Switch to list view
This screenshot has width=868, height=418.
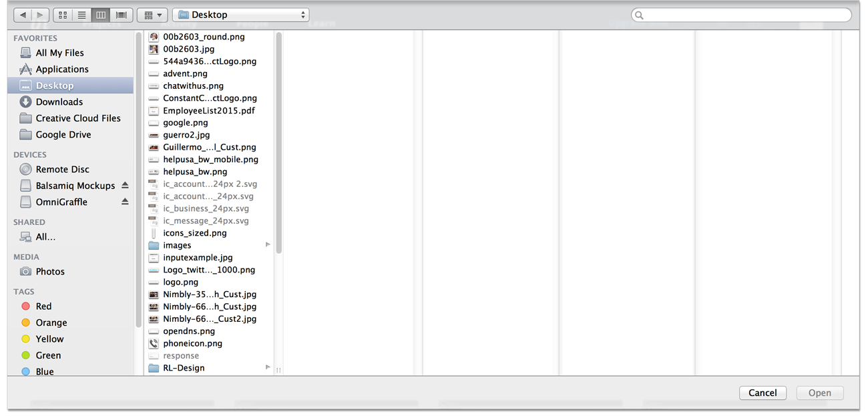81,14
